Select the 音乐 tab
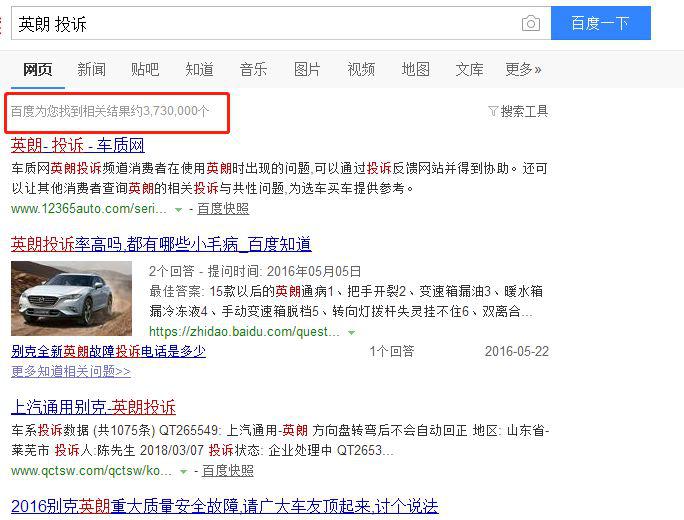This screenshot has height=520, width=684. coord(253,69)
